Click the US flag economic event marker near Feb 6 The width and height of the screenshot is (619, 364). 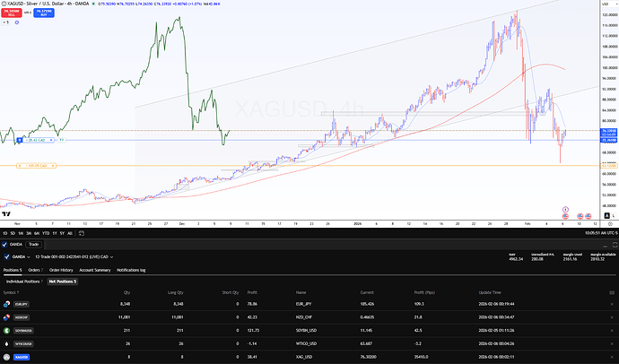[565, 216]
